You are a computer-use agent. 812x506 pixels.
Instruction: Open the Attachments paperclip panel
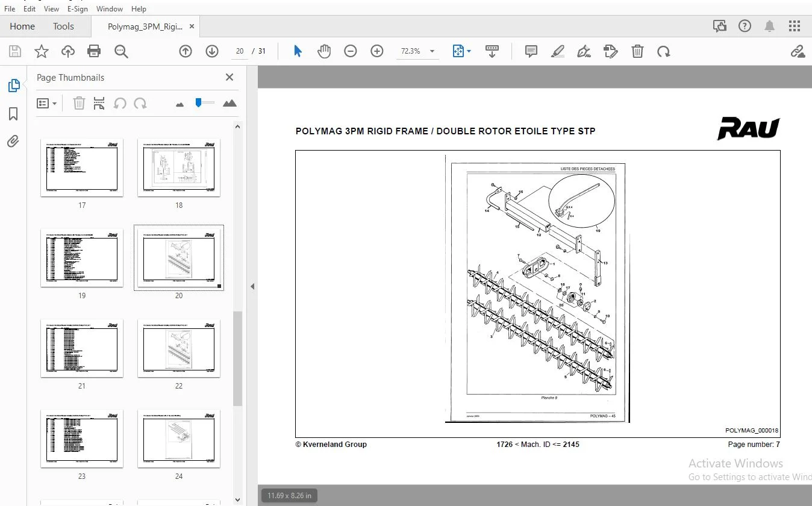coord(13,142)
